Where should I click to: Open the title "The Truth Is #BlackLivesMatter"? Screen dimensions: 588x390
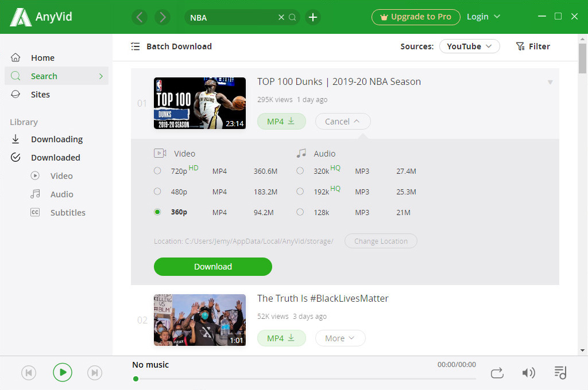pos(323,299)
